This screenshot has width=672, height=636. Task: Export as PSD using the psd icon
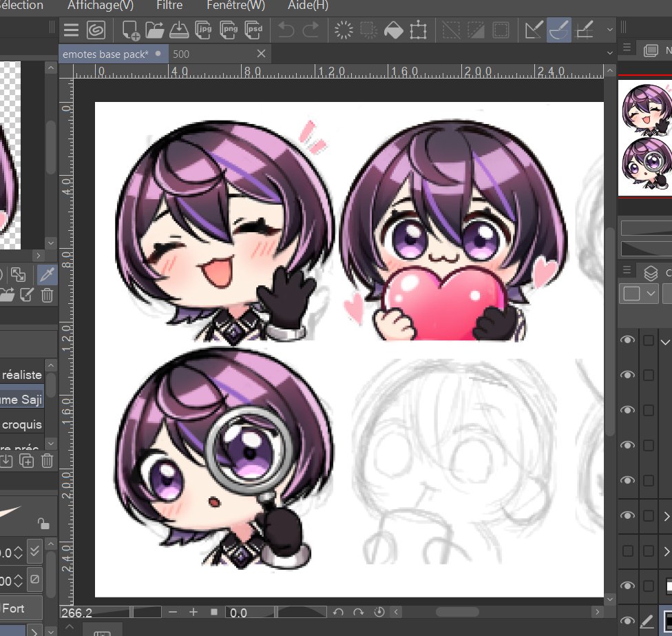click(253, 30)
